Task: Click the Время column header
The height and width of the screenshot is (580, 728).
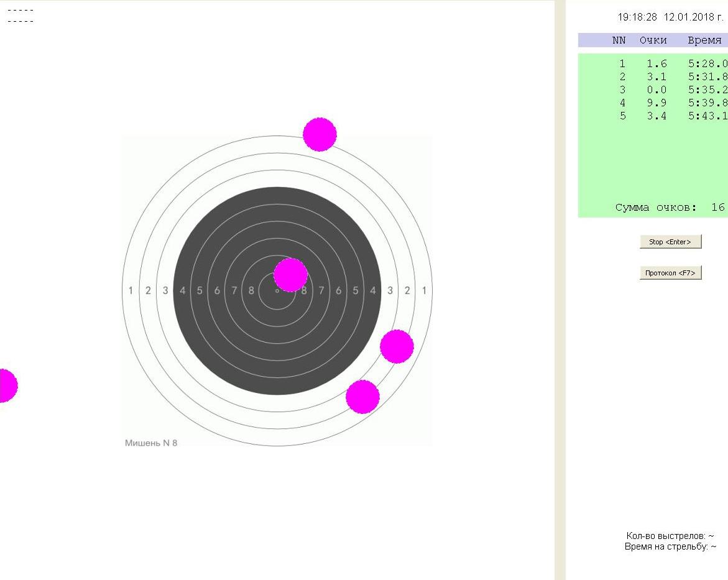Action: [x=704, y=40]
